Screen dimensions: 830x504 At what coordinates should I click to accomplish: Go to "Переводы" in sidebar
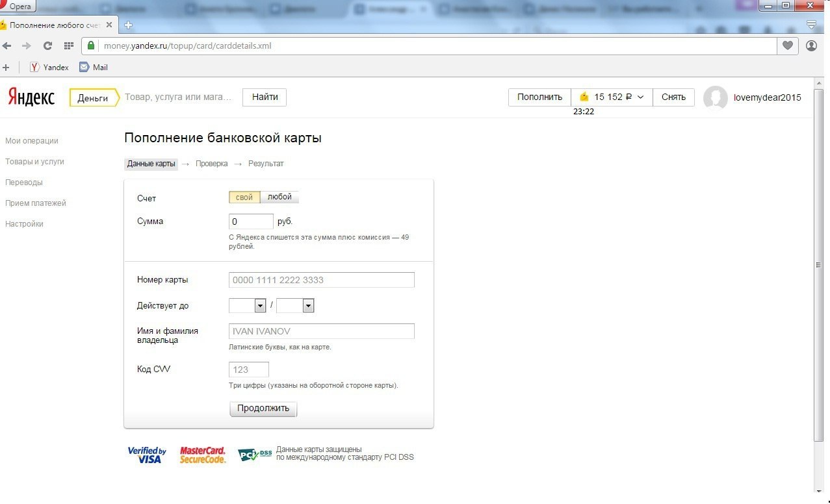24,183
